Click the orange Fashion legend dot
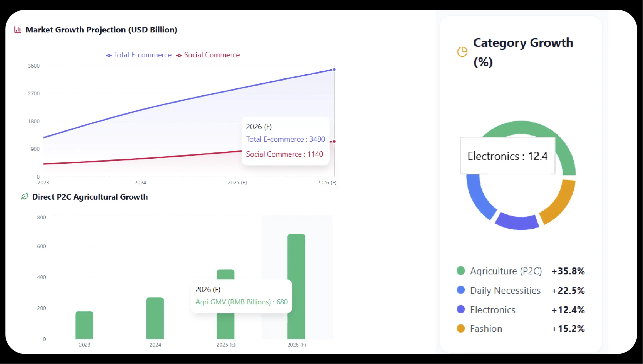The image size is (643, 364). [x=461, y=328]
